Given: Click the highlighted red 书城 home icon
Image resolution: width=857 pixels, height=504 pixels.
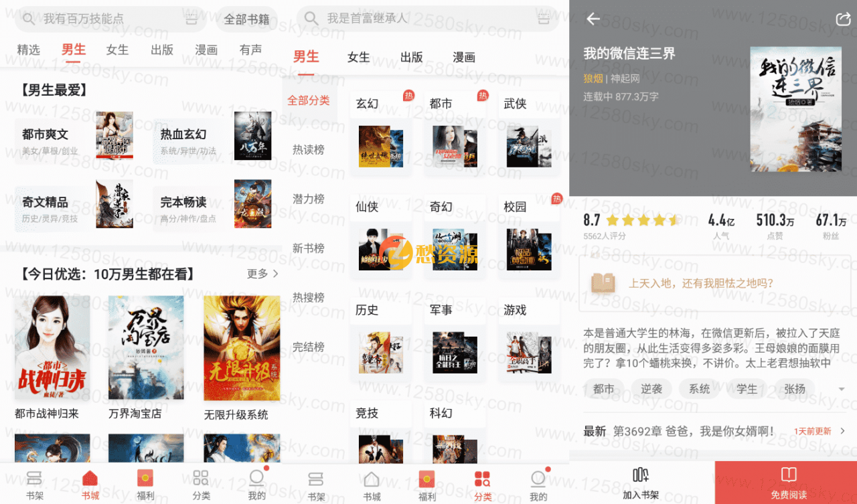Looking at the screenshot, I should pos(90,478).
